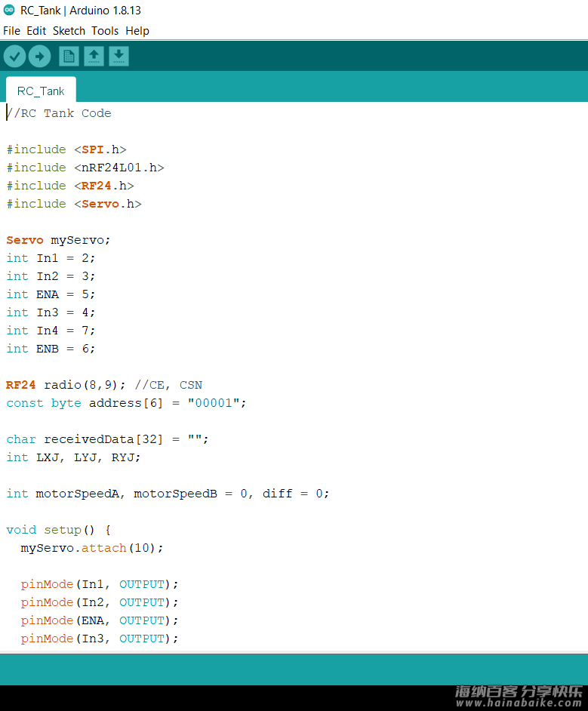Create a new sketch file icon

pos(69,57)
